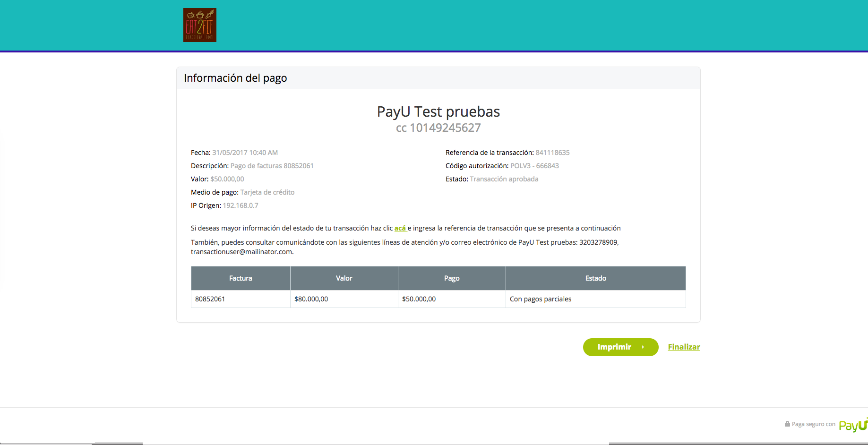Image resolution: width=868 pixels, height=445 pixels.
Task: Click the Valor column header
Action: [x=344, y=278]
